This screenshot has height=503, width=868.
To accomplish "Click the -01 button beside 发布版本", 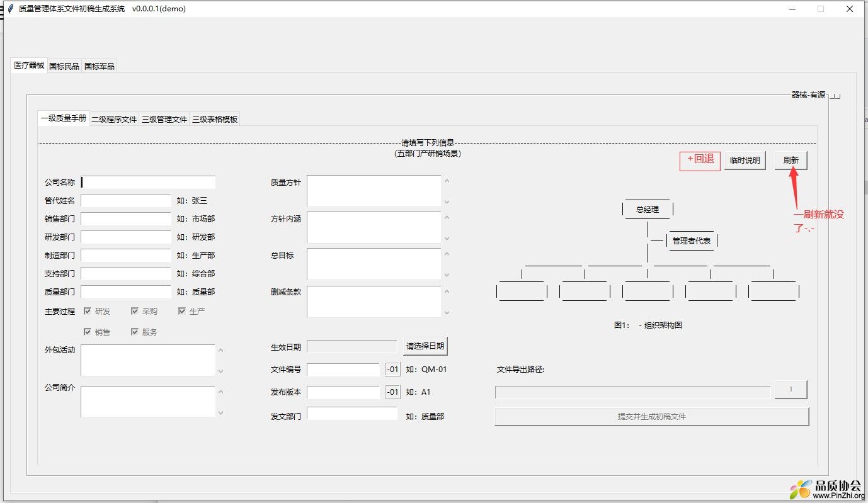I will click(x=392, y=392).
